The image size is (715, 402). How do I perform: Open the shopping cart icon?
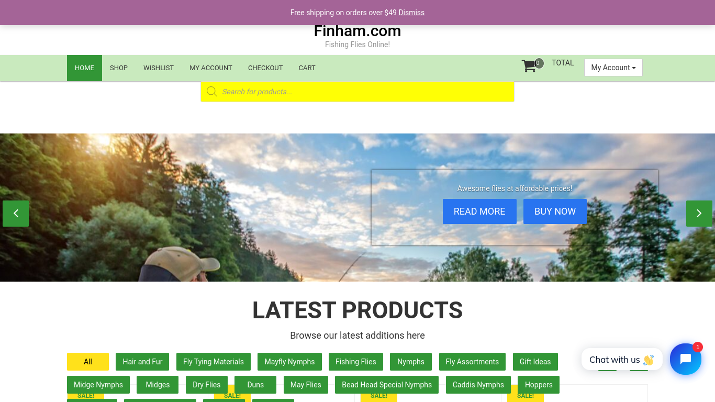tap(529, 66)
